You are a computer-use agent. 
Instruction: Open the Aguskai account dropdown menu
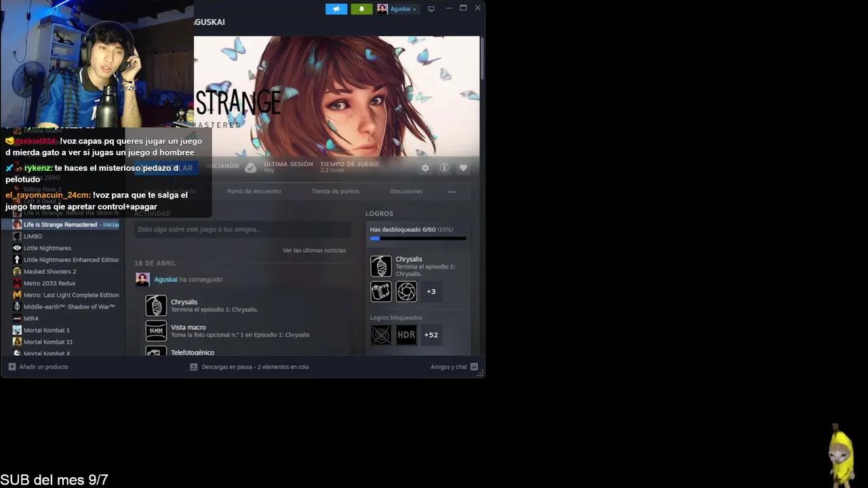pos(398,9)
